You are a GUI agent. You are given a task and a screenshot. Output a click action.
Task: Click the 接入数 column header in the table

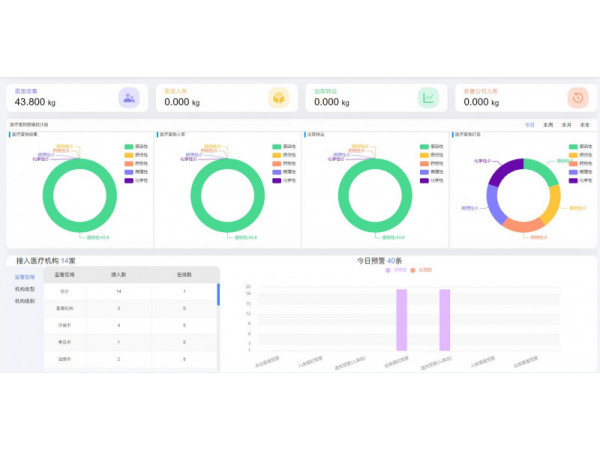[x=118, y=273]
